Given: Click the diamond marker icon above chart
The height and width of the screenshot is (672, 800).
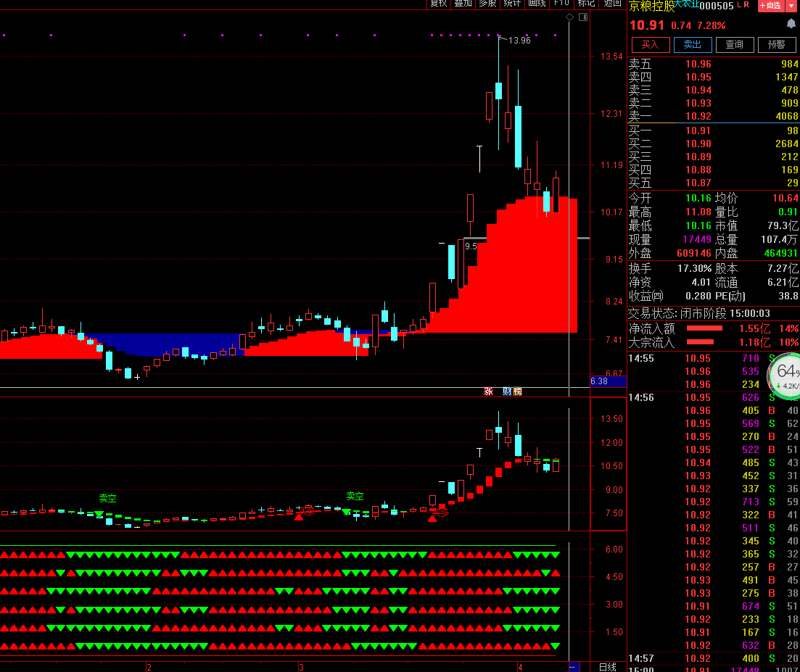Looking at the screenshot, I should [x=570, y=17].
